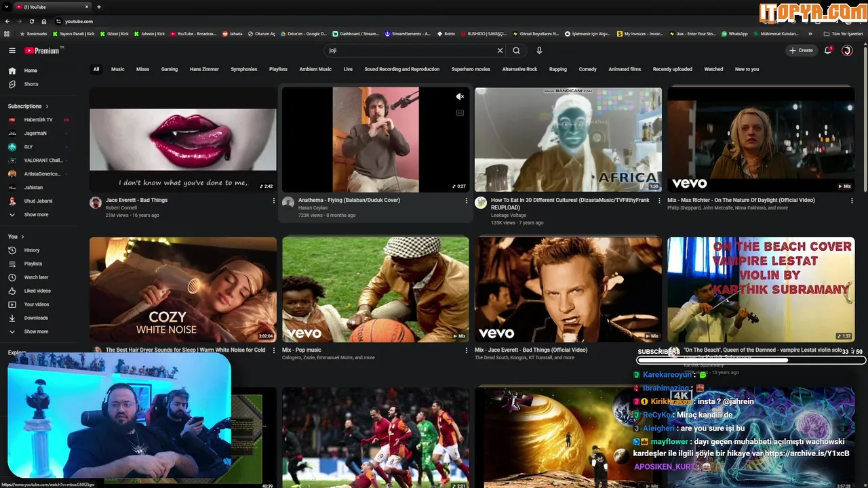Open the account avatar menu
868x488 pixels.
tap(847, 50)
